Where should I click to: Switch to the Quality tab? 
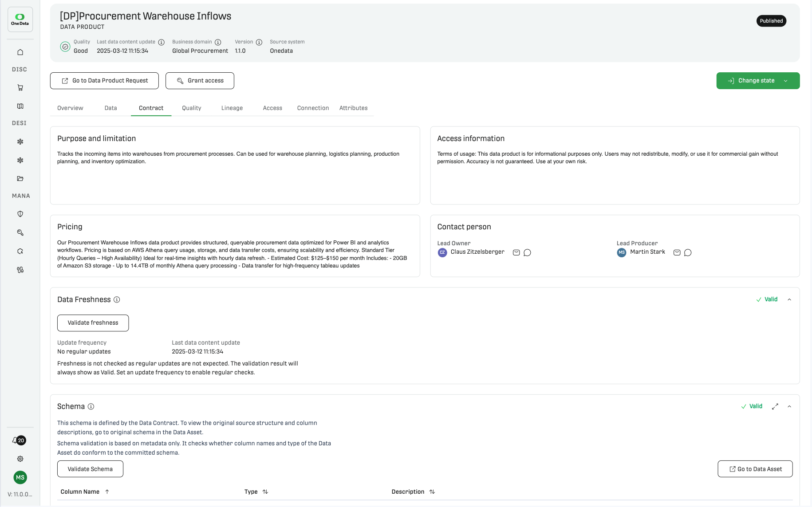[x=192, y=108]
